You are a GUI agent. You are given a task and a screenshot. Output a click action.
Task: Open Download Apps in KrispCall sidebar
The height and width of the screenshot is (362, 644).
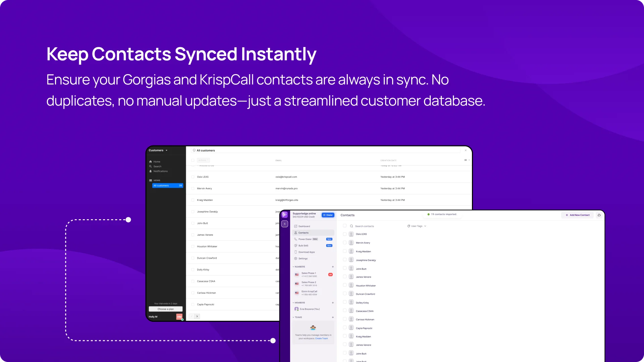[x=305, y=252]
